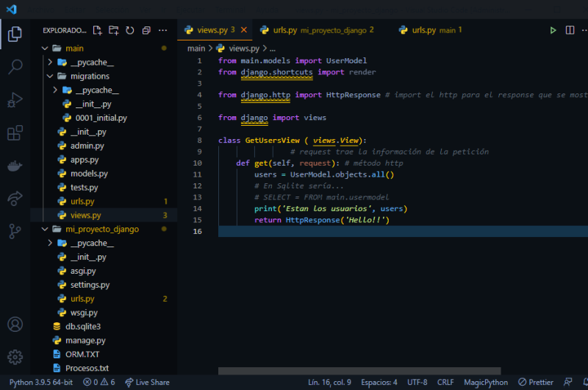Open the Source Control view
The width and height of the screenshot is (588, 390).
click(15, 231)
